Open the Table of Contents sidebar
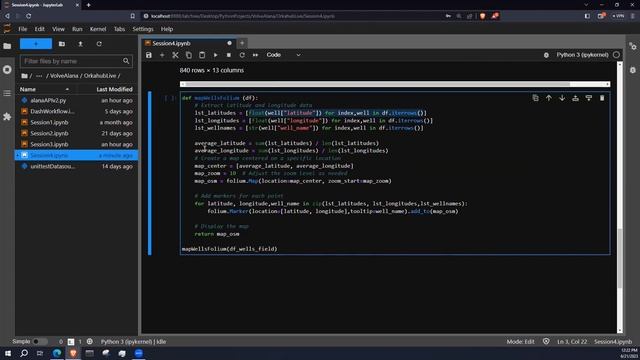640x360 pixels. pyautogui.click(x=7, y=93)
